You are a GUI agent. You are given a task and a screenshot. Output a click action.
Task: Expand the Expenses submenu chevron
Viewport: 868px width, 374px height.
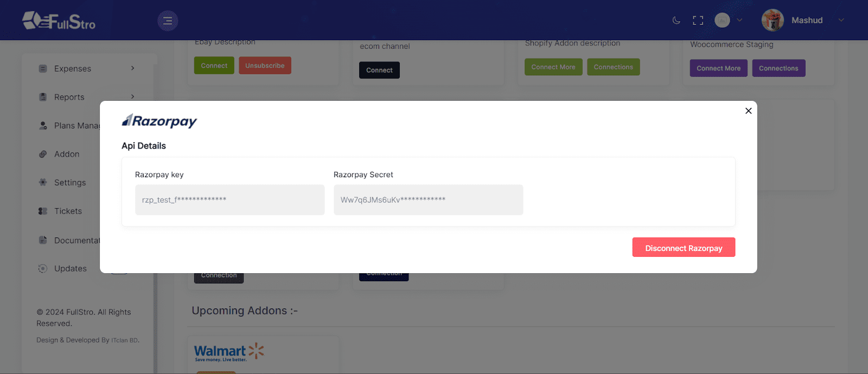132,68
